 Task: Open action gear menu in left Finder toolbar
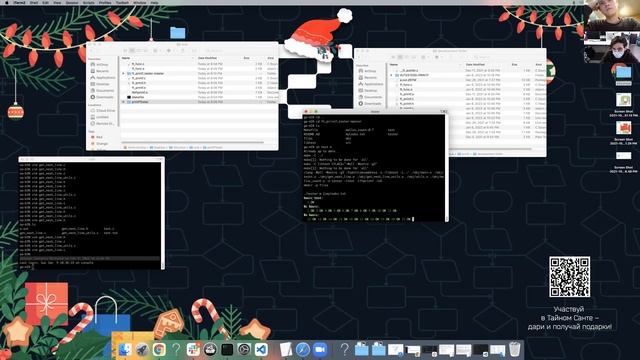(170, 51)
